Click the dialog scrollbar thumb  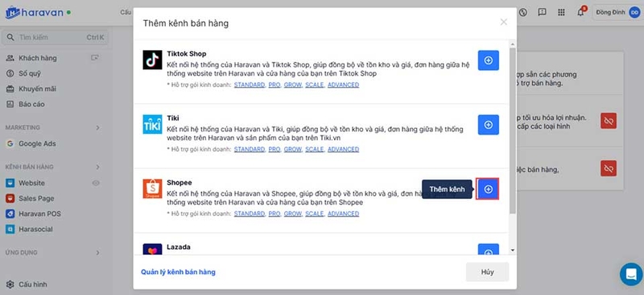512,131
